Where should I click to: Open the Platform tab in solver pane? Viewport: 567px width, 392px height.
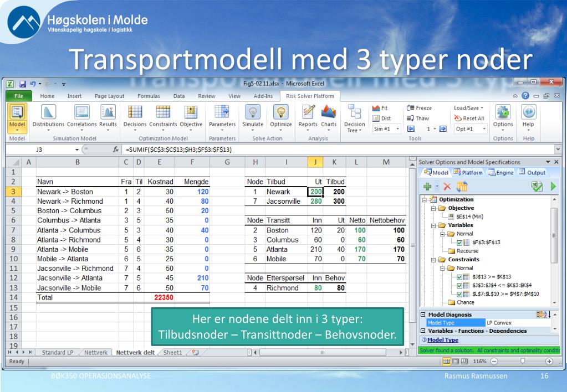click(x=468, y=173)
